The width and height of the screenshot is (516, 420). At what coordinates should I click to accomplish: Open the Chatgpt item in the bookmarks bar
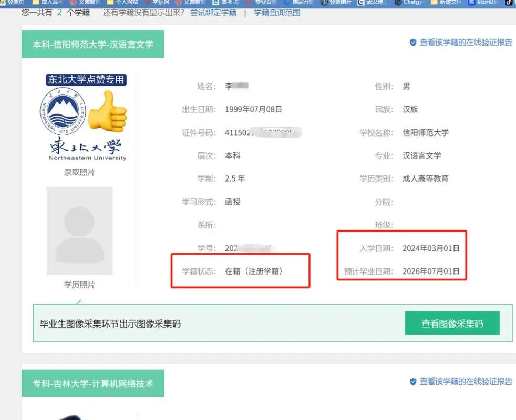tap(409, 3)
